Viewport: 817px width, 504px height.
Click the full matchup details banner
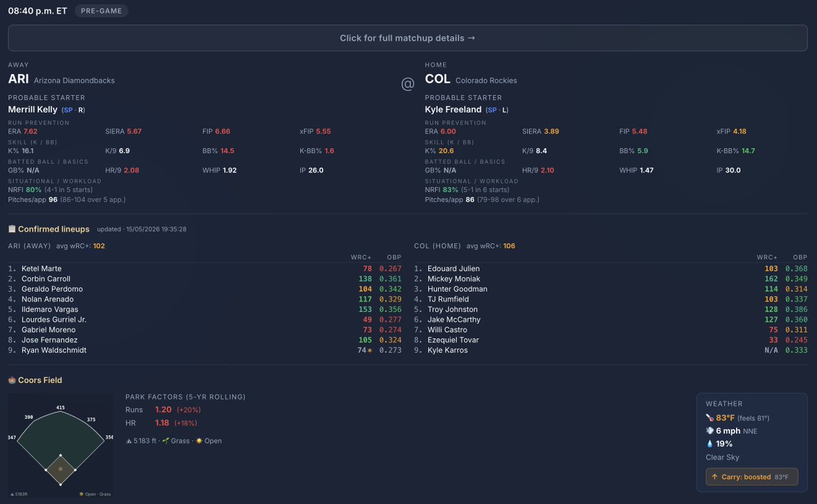(408, 38)
